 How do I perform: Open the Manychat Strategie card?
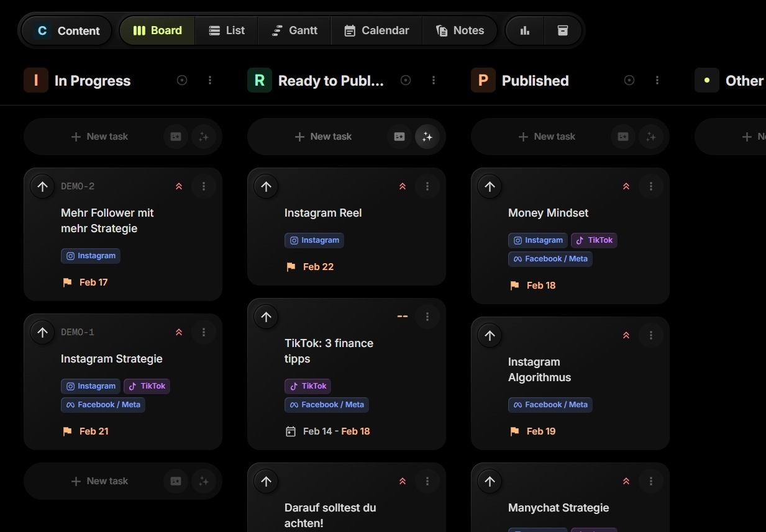click(558, 508)
